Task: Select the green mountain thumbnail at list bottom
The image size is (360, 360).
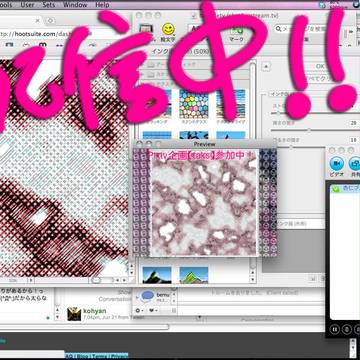Action: click(x=194, y=275)
